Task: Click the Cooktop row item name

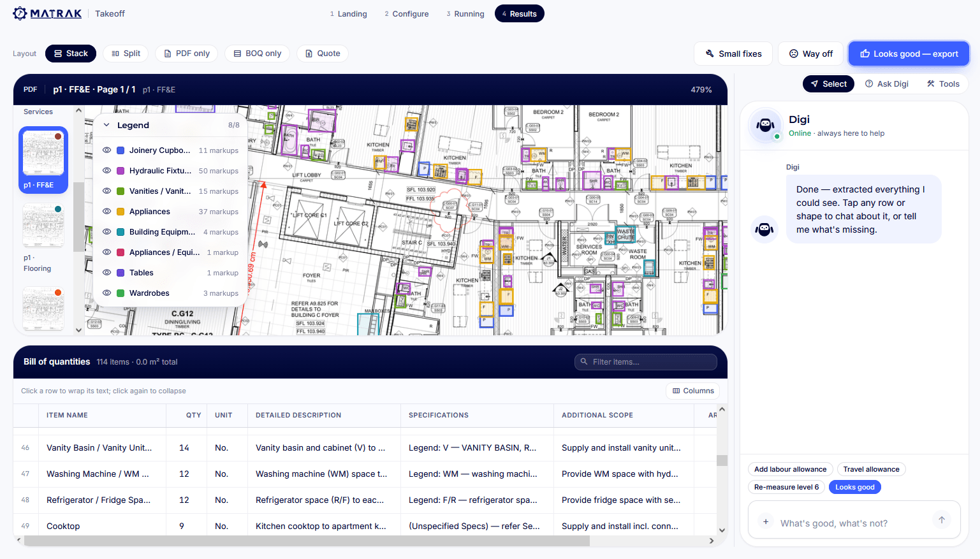Action: pos(63,526)
